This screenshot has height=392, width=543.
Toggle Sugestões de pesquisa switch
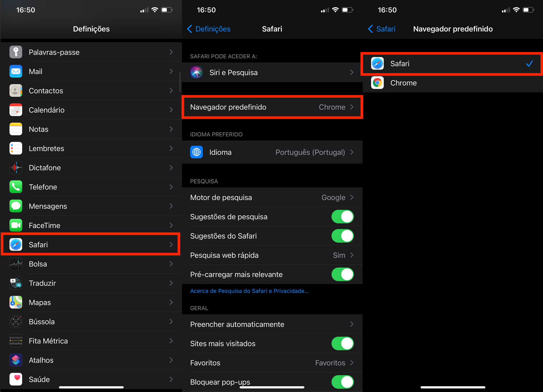coord(342,217)
